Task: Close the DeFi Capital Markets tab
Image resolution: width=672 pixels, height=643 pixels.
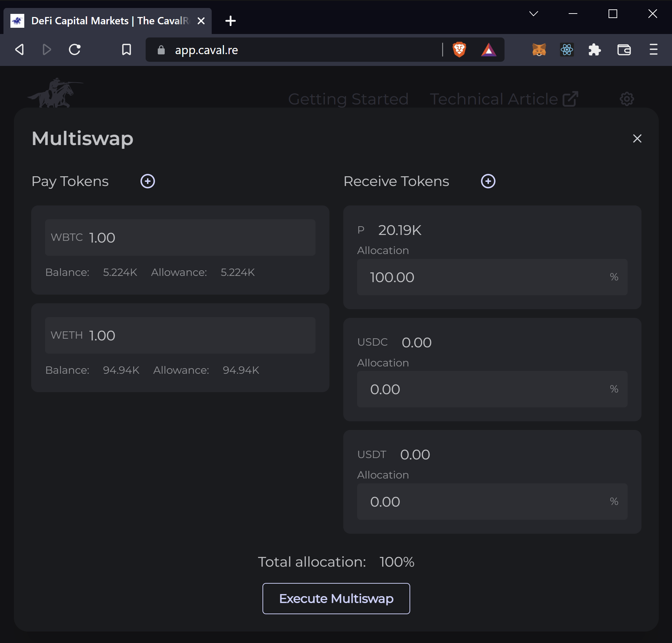Action: pyautogui.click(x=201, y=21)
